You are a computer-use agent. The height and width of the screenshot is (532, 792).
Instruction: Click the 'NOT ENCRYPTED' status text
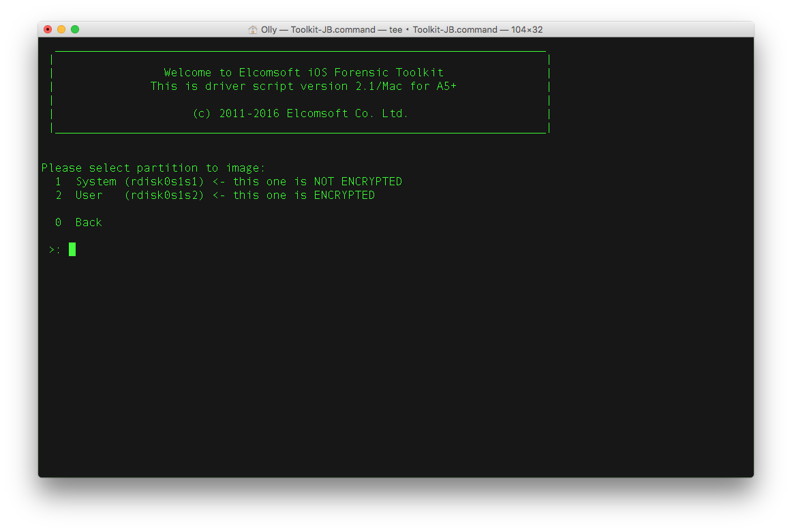click(358, 182)
